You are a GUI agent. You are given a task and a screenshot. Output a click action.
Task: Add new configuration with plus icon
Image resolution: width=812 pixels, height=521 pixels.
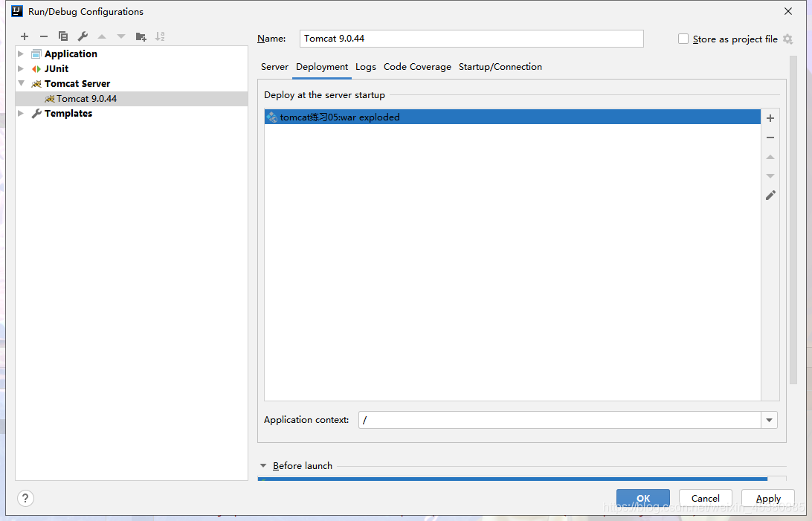[25, 36]
